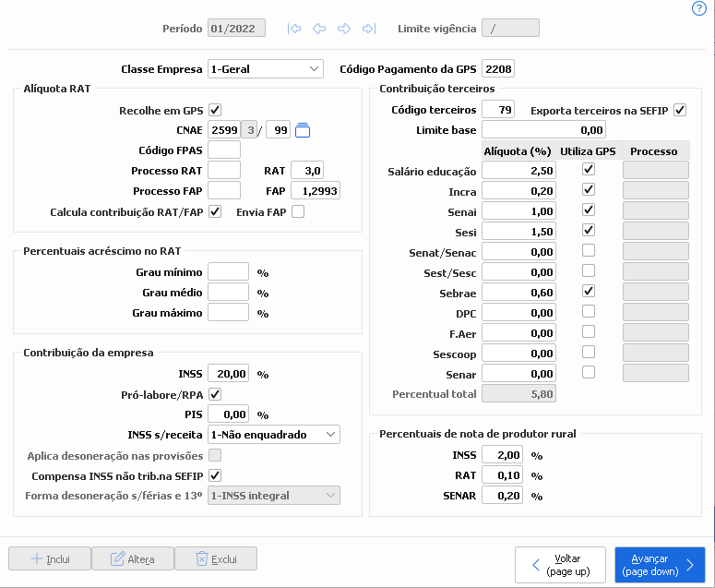Jump to the last period record
Screen dimensions: 715x588
pyautogui.click(x=369, y=29)
